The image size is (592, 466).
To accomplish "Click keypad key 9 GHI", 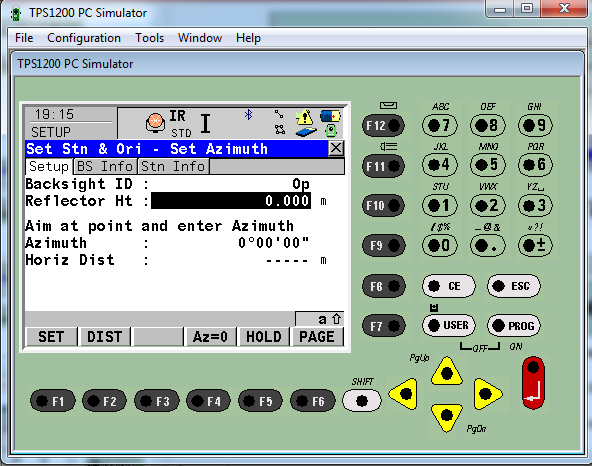I will 535,125.
